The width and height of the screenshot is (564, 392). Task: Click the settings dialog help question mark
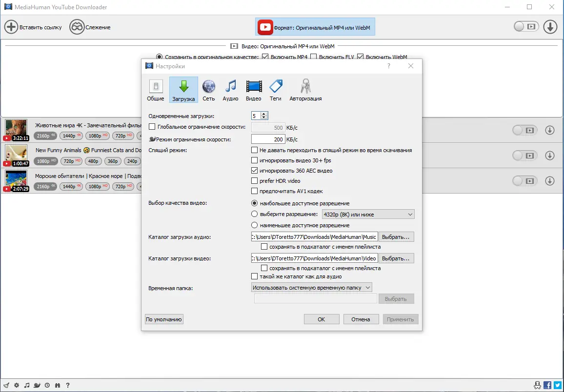[x=389, y=66]
